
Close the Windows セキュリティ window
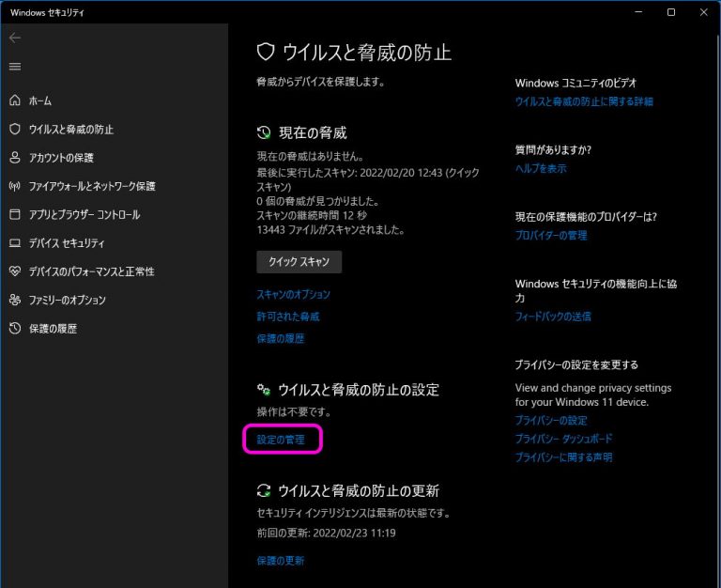(x=703, y=12)
